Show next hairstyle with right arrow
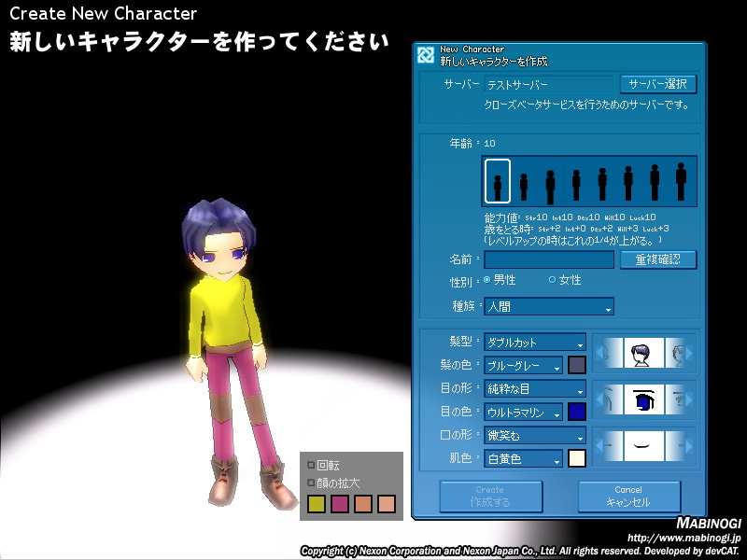This screenshot has height=560, width=747. tap(688, 354)
